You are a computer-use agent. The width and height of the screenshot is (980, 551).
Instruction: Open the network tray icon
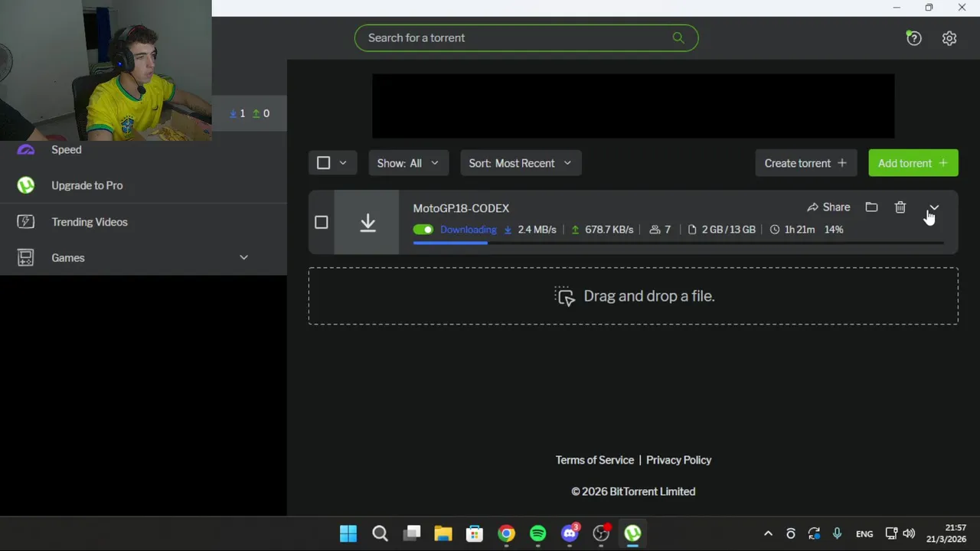891,534
